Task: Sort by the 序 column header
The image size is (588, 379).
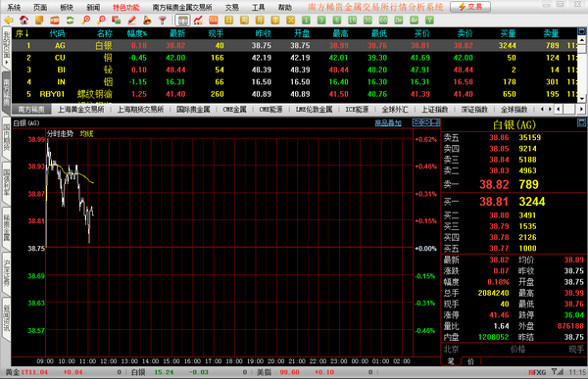Action: 22,33
